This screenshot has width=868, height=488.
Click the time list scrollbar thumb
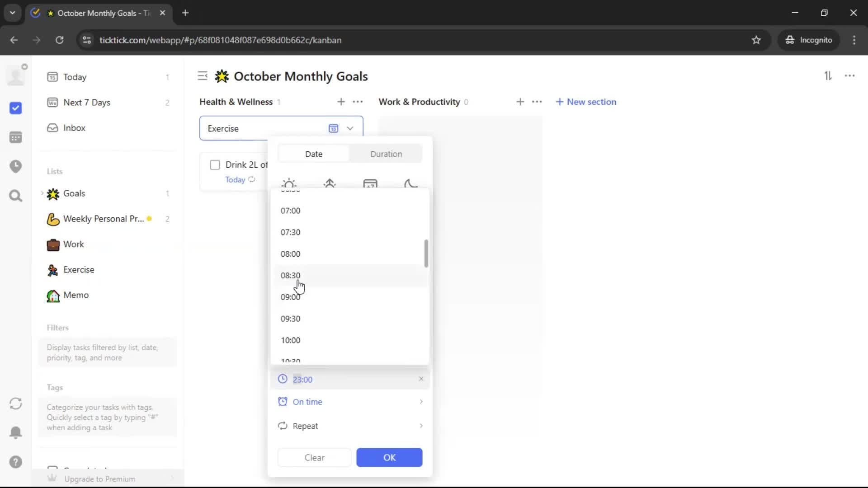click(x=426, y=253)
